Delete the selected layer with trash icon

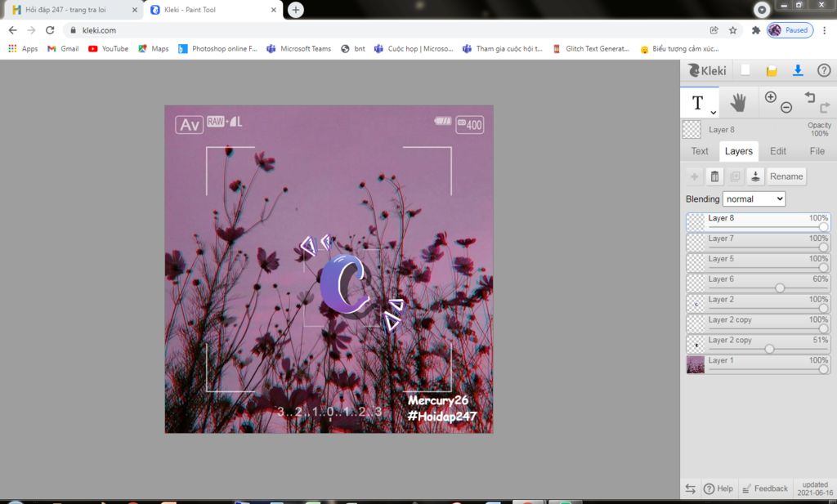(x=714, y=176)
